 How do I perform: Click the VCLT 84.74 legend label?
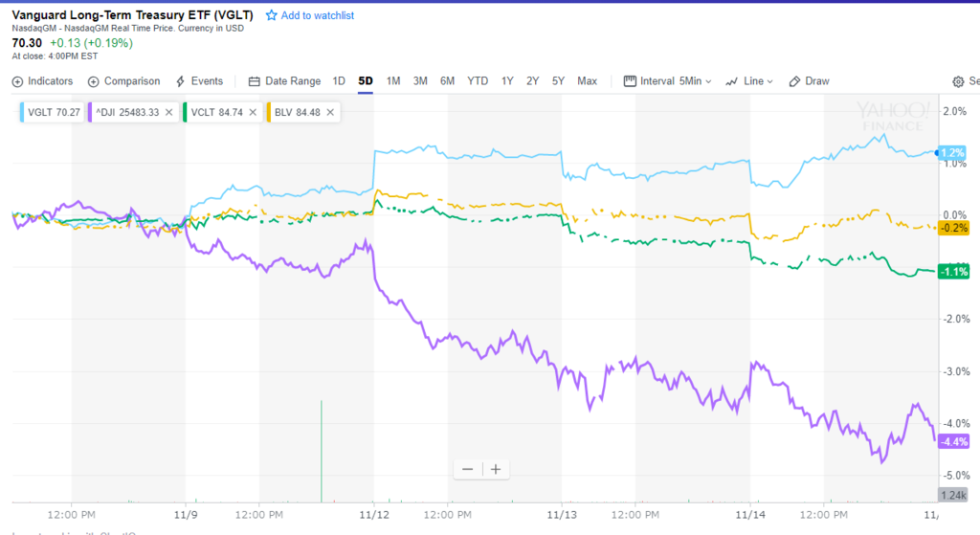tap(217, 113)
